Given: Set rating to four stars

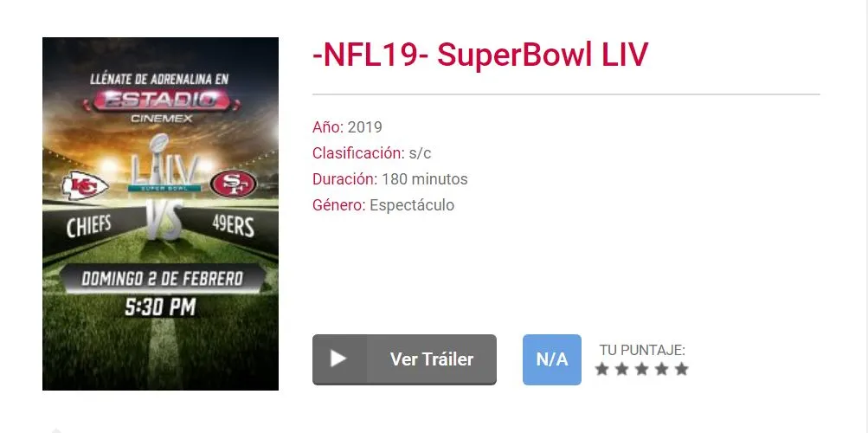Looking at the screenshot, I should point(661,369).
